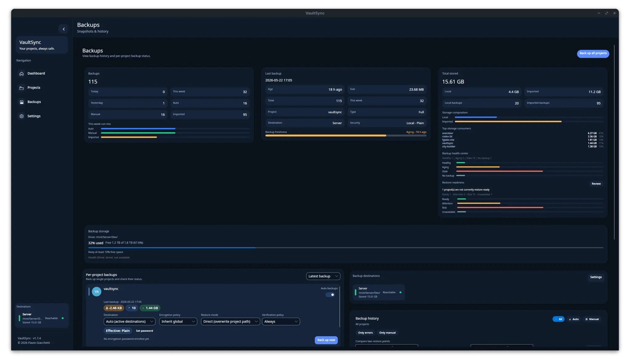The width and height of the screenshot is (630, 364).
Task: Open the Restore mode dropdown
Action: (230, 322)
